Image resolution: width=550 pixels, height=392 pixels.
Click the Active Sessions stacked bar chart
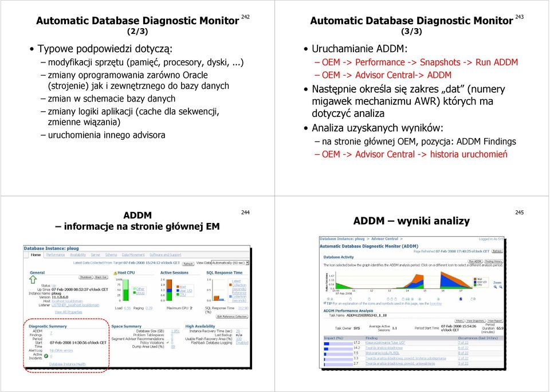click(x=169, y=290)
